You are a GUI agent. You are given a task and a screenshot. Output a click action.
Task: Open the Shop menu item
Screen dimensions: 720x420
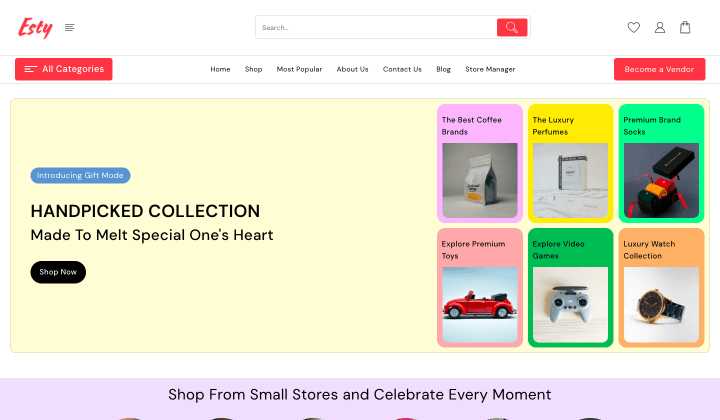point(253,69)
